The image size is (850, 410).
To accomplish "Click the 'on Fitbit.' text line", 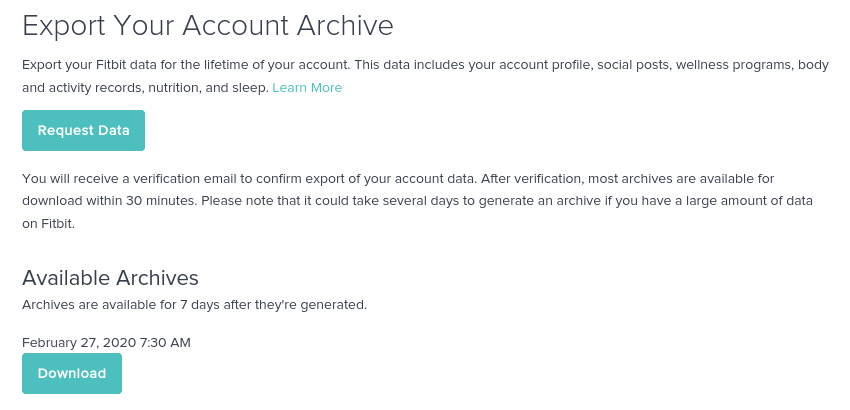I will point(48,224).
